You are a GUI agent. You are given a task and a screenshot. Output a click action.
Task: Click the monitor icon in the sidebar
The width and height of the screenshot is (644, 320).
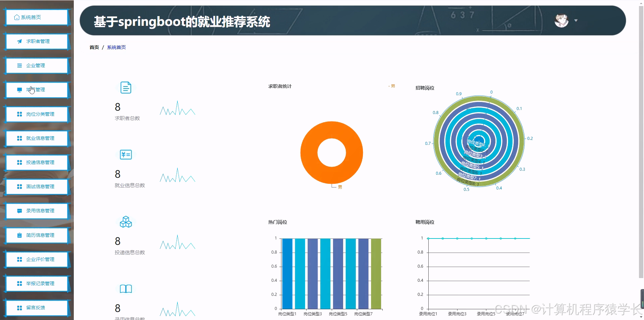[19, 90]
